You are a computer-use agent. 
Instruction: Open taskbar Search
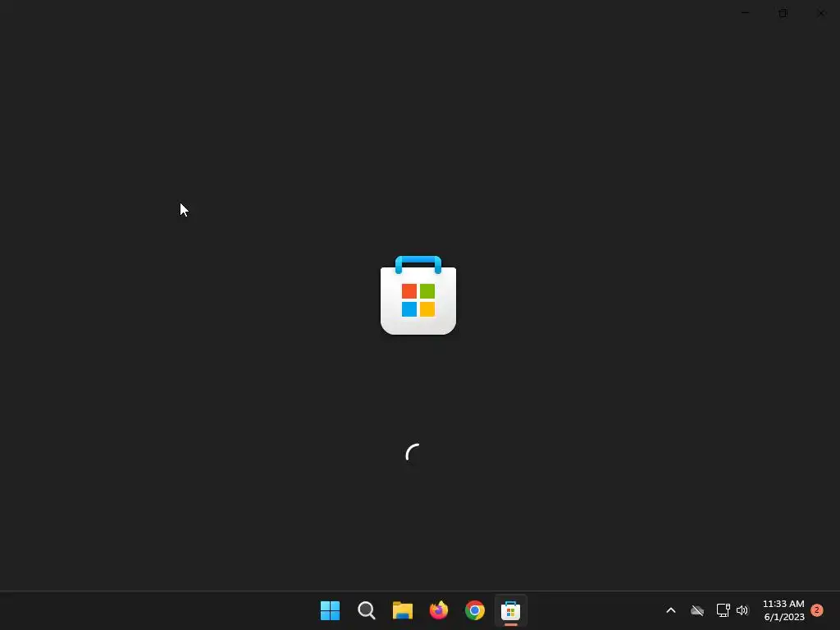(x=367, y=610)
